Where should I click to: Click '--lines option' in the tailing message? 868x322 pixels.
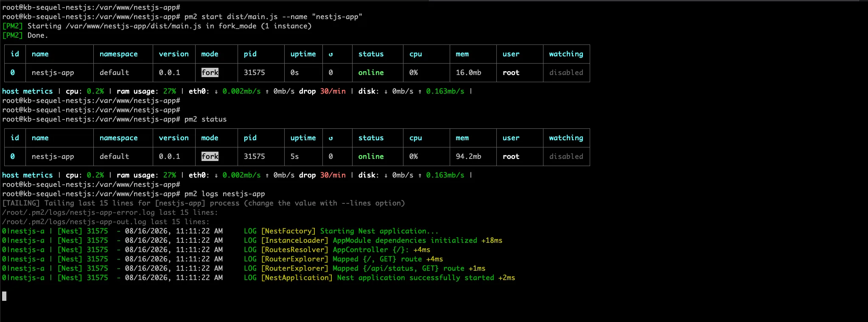(371, 203)
